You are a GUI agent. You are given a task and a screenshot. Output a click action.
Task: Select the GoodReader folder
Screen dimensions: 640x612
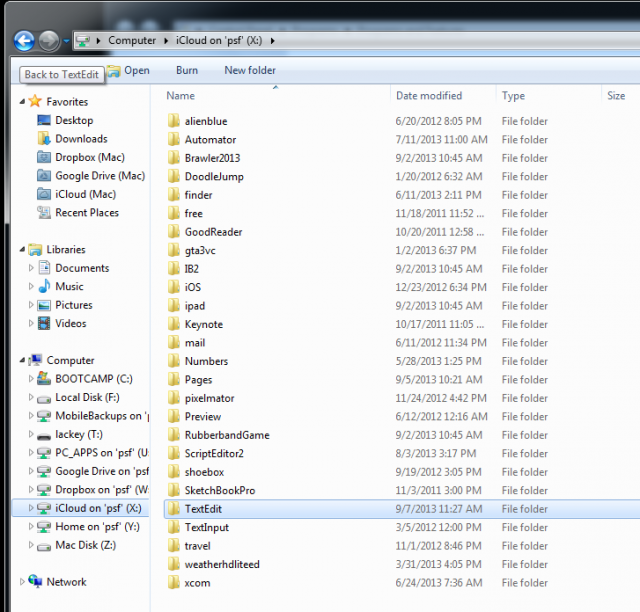tap(213, 232)
